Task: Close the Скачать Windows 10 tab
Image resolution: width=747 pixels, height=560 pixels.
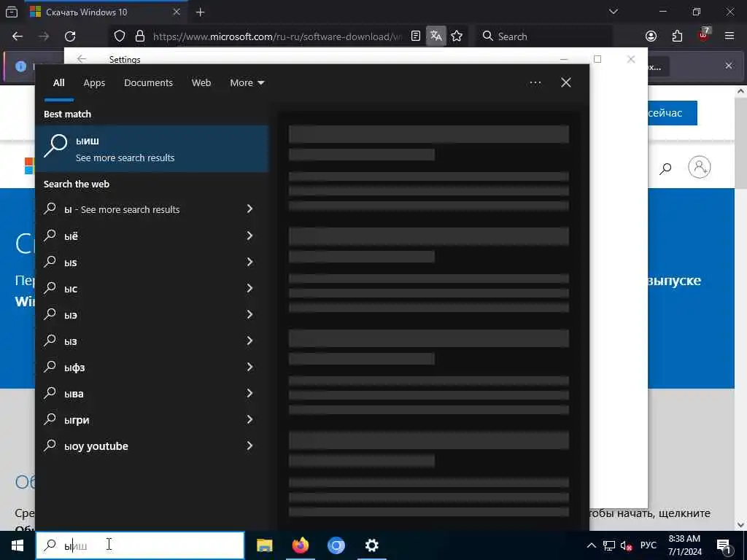Action: pyautogui.click(x=177, y=12)
